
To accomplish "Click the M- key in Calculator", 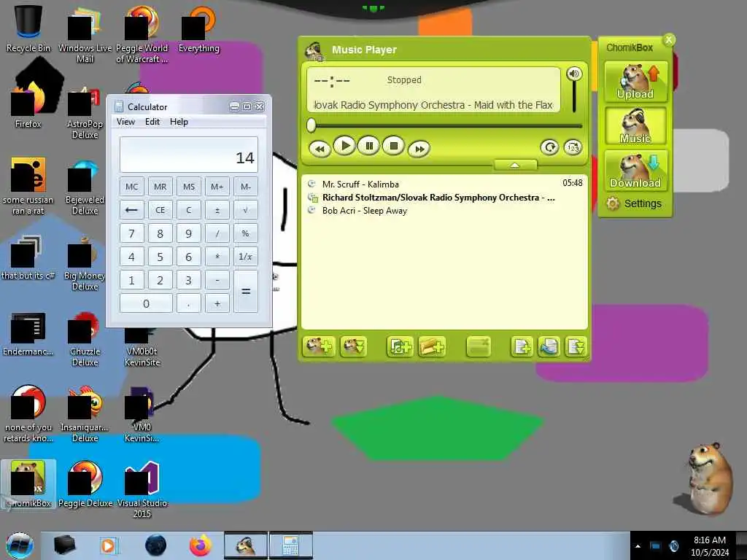I will tap(246, 187).
